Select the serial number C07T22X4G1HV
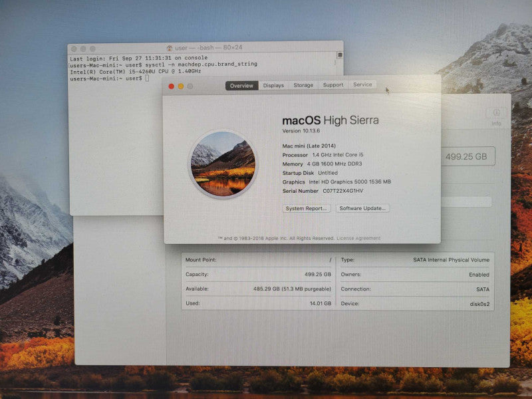Screen dimensions: 532x399 click(342, 191)
